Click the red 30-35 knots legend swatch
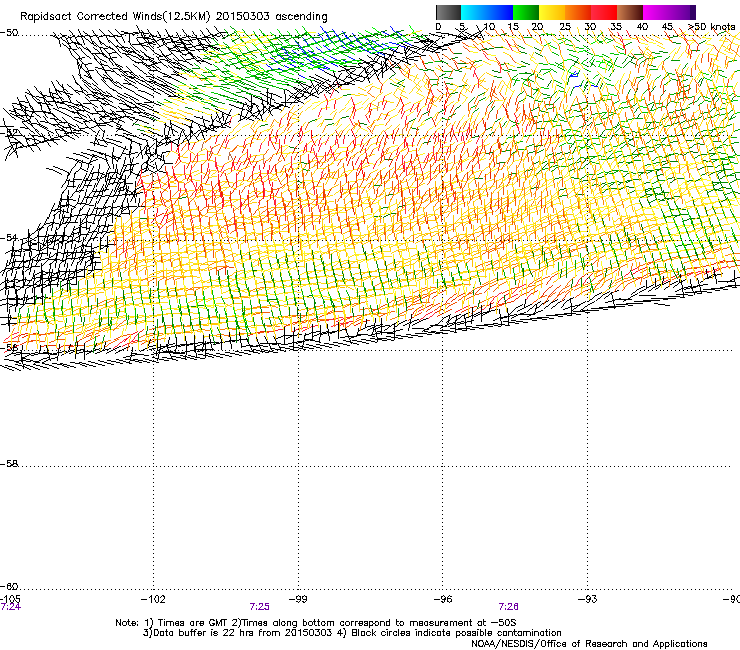Image resolution: width=740 pixels, height=650 pixels. (x=604, y=12)
